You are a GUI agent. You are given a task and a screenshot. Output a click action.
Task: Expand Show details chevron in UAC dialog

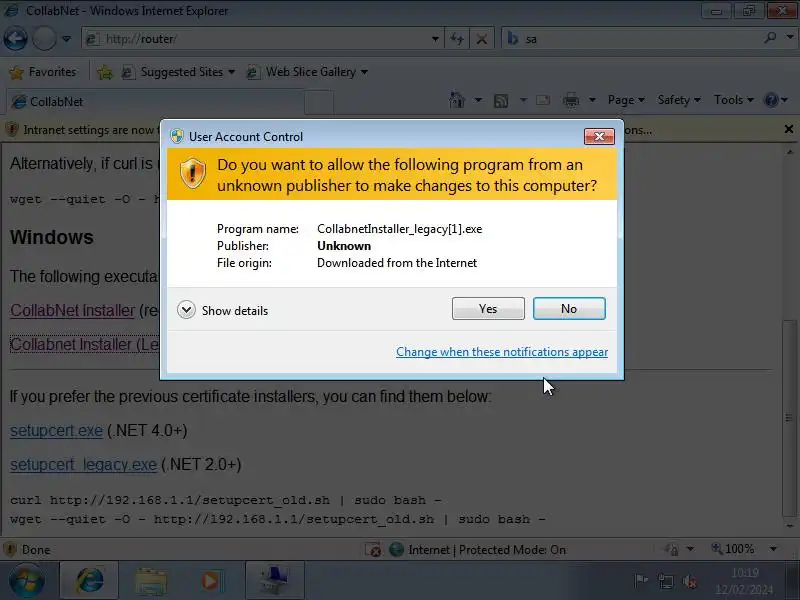click(186, 310)
